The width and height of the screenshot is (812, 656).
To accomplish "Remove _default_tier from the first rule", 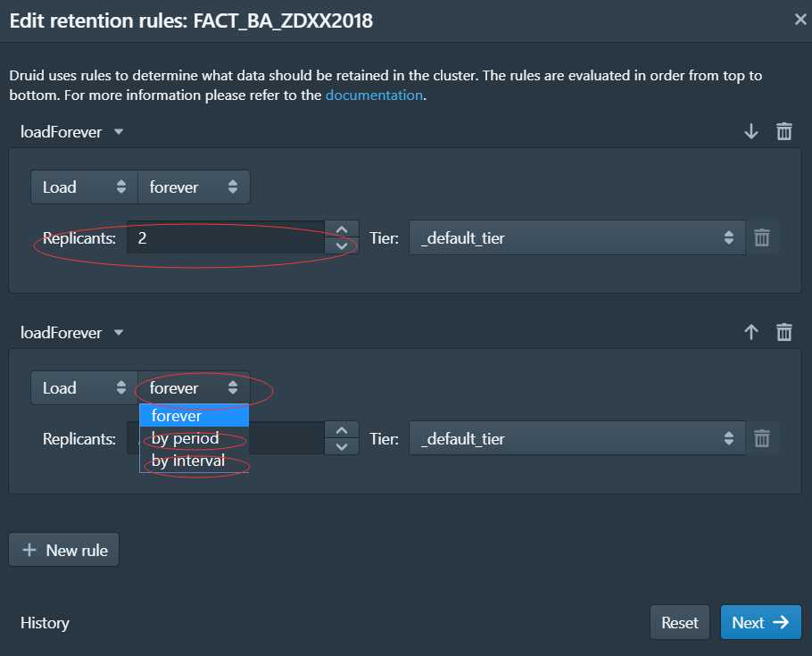I will pyautogui.click(x=762, y=237).
